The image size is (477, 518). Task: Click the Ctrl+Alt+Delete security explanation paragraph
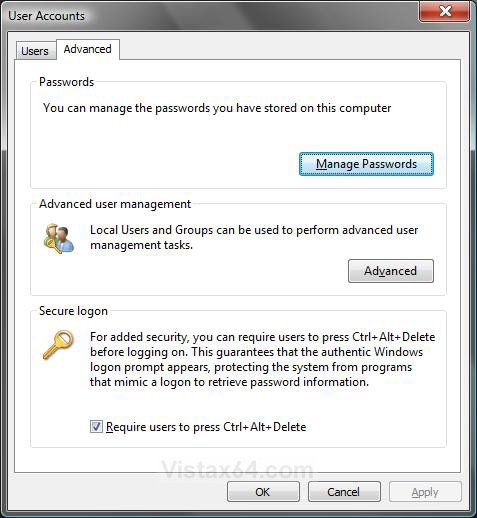click(262, 359)
